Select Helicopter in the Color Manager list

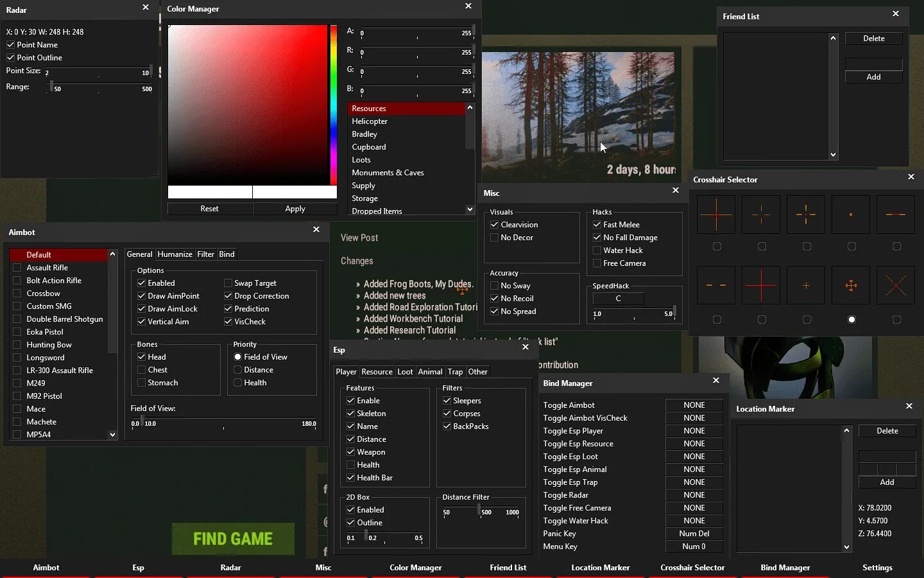coord(407,121)
